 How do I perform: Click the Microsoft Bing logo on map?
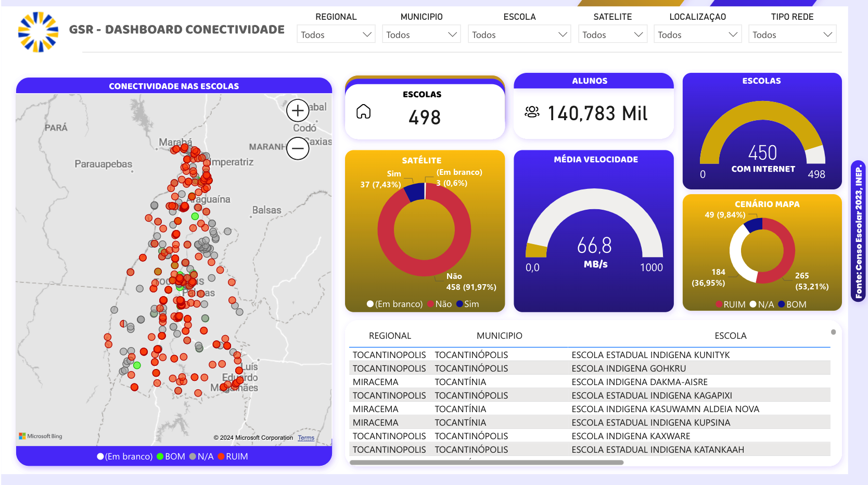pos(41,436)
